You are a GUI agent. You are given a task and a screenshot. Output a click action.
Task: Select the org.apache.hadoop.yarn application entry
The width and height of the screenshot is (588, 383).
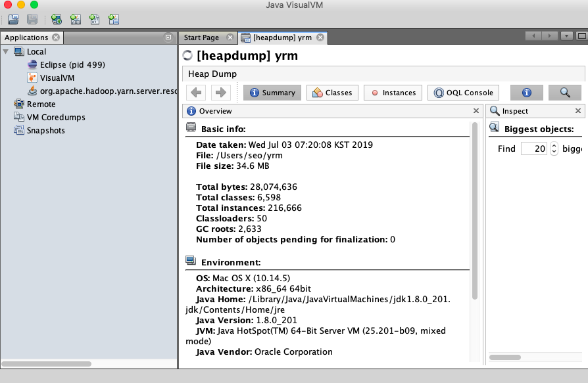pos(109,91)
